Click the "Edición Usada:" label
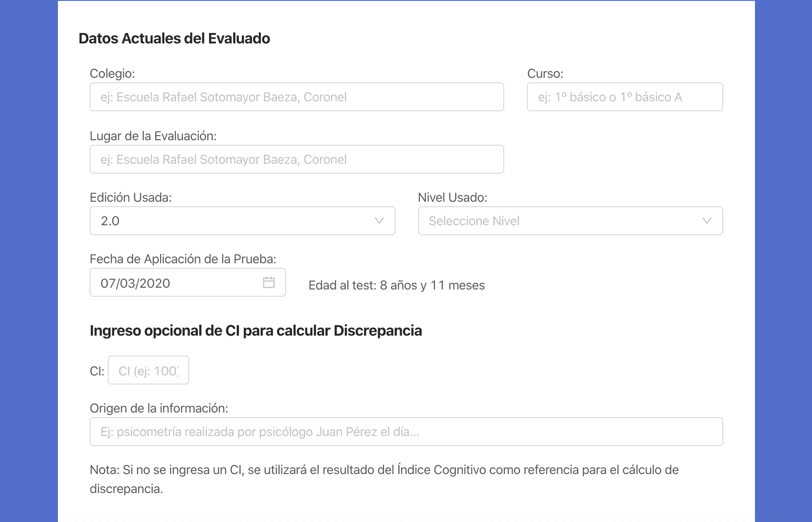Screen dimensions: 812x522 click(x=130, y=198)
